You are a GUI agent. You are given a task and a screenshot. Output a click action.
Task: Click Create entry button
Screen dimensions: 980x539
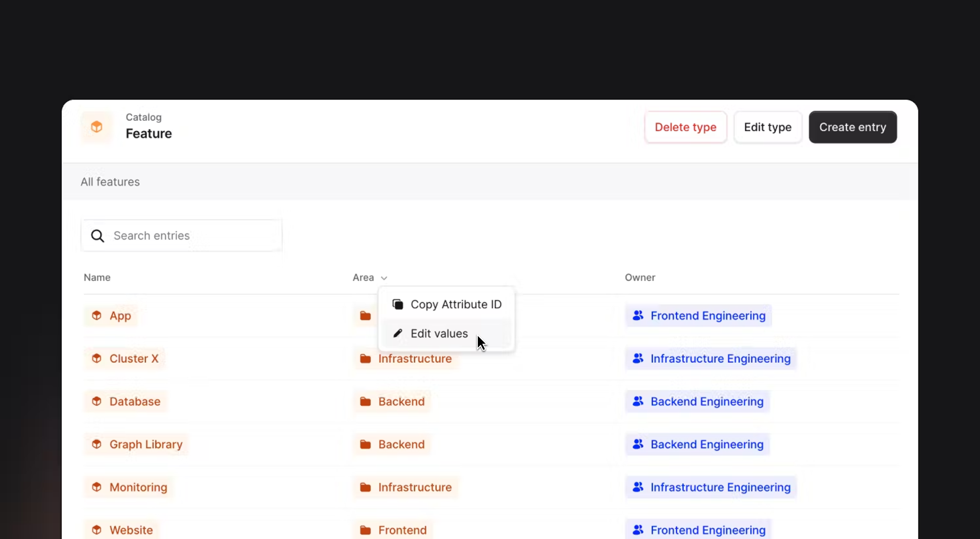(x=853, y=127)
